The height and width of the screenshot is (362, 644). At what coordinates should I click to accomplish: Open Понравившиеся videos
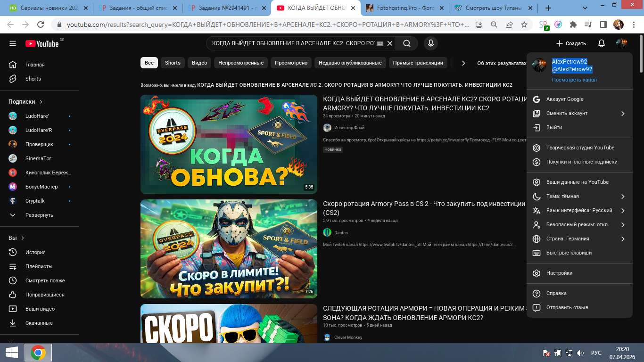coord(40,295)
